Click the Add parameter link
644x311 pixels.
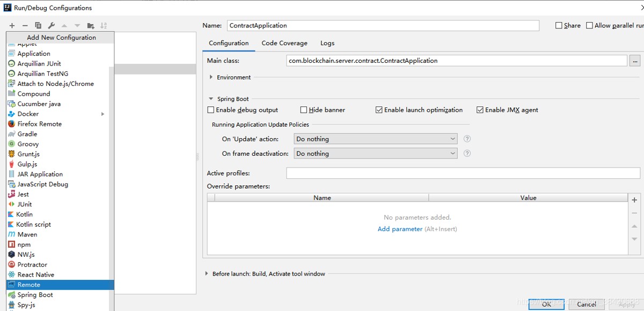400,229
